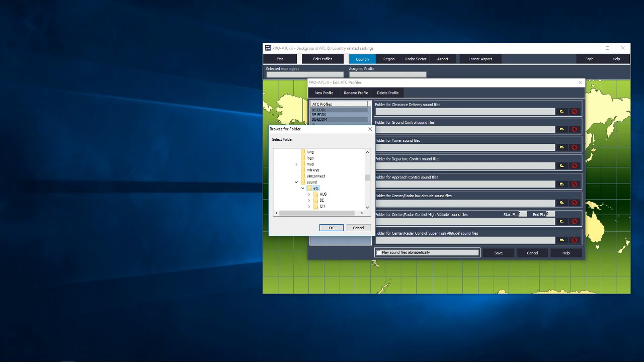This screenshot has height=362, width=644.
Task: Click Delete Profile
Action: pos(387,93)
